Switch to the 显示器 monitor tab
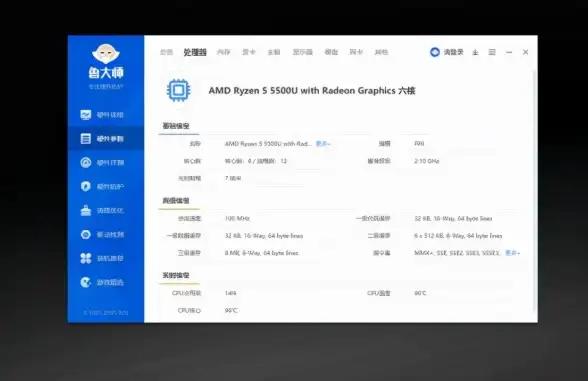The width and height of the screenshot is (588, 381). [303, 52]
